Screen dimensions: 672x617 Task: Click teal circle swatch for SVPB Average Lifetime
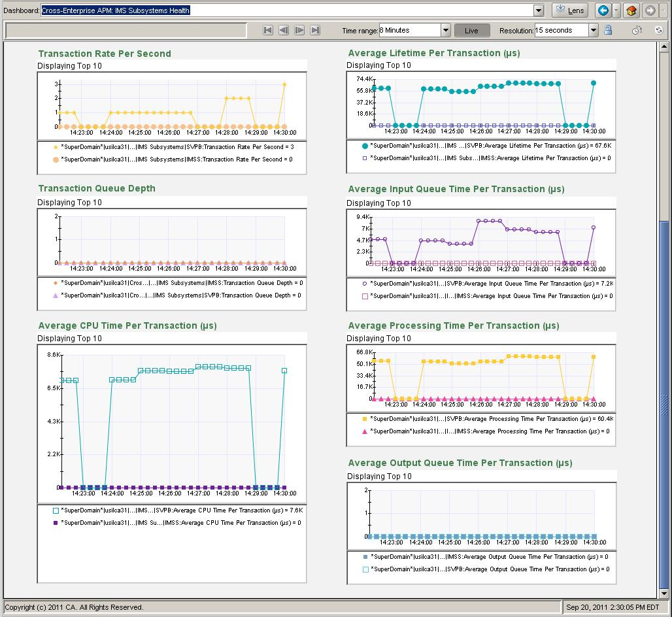[x=365, y=146]
